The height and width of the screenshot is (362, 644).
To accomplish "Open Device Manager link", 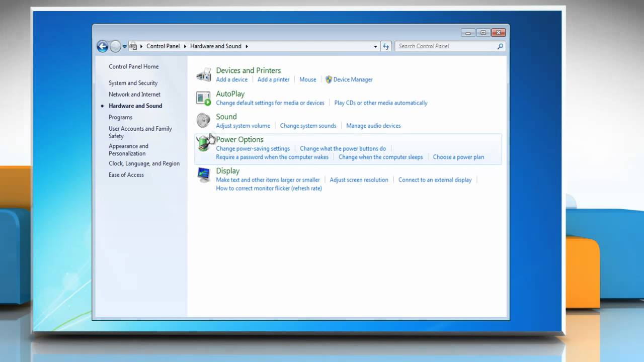I will (x=353, y=79).
